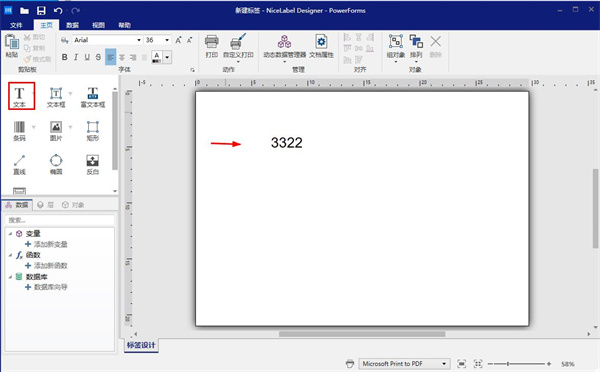This screenshot has width=600, height=372.
Task: Toggle center text alignment
Action: (122, 57)
